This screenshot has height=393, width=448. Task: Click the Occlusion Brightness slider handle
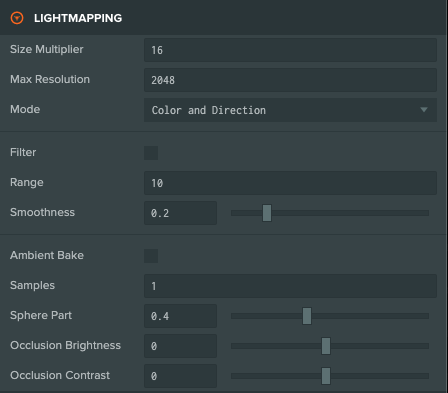[x=326, y=346]
